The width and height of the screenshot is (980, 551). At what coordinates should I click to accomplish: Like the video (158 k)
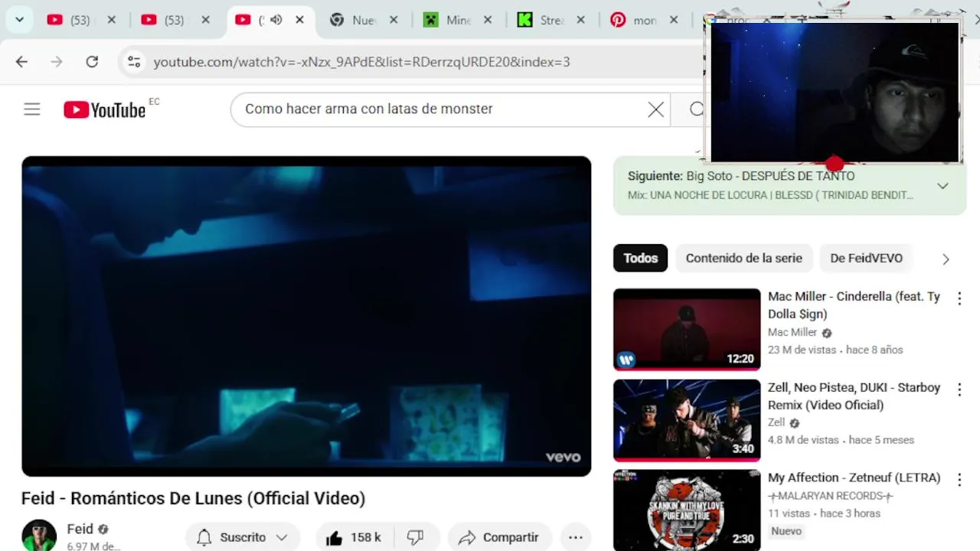[353, 537]
